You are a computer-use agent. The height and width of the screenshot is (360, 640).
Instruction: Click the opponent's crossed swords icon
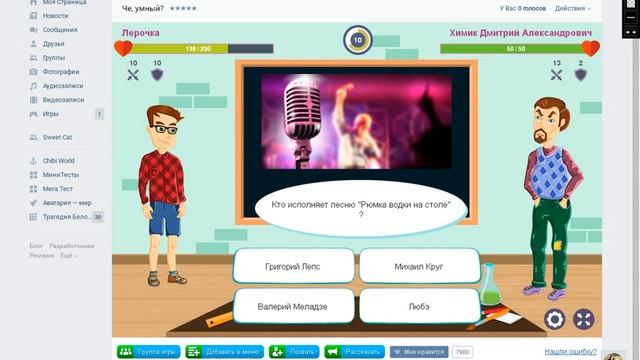click(x=556, y=75)
